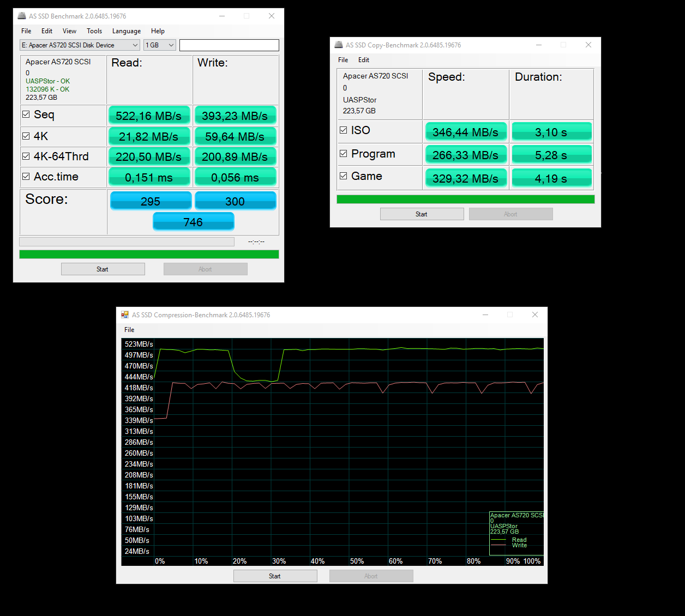Click the Program duration 5,28 s
The height and width of the screenshot is (616, 685).
click(552, 155)
